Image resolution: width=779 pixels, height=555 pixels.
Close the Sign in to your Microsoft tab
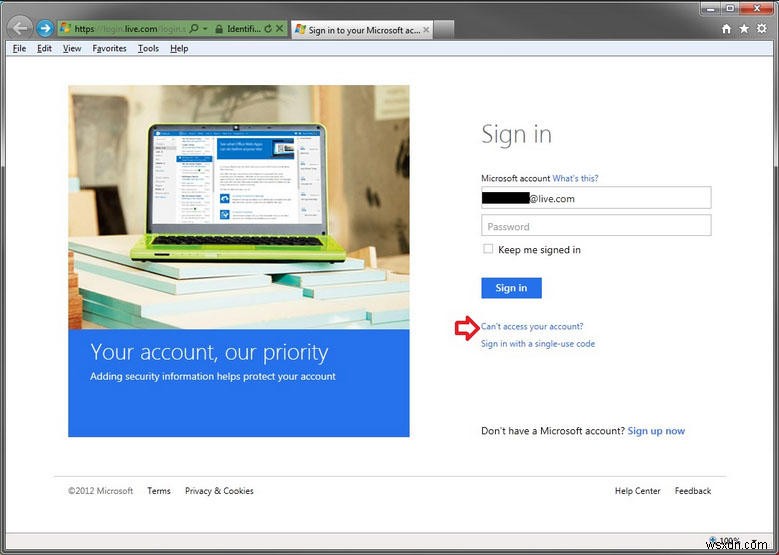click(426, 30)
